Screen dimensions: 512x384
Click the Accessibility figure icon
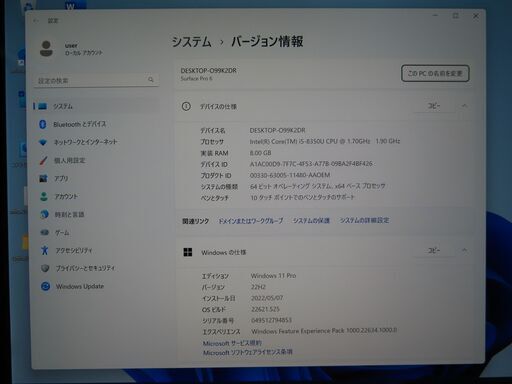click(44, 250)
